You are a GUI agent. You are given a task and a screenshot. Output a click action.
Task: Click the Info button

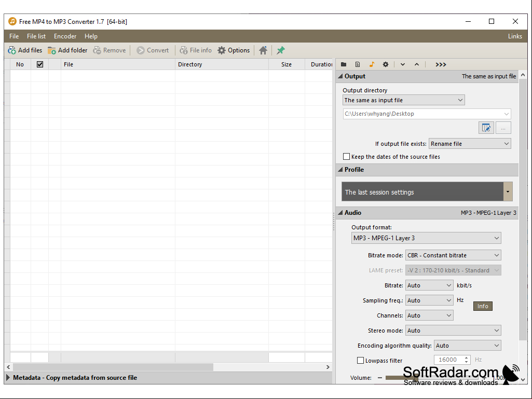click(x=483, y=306)
